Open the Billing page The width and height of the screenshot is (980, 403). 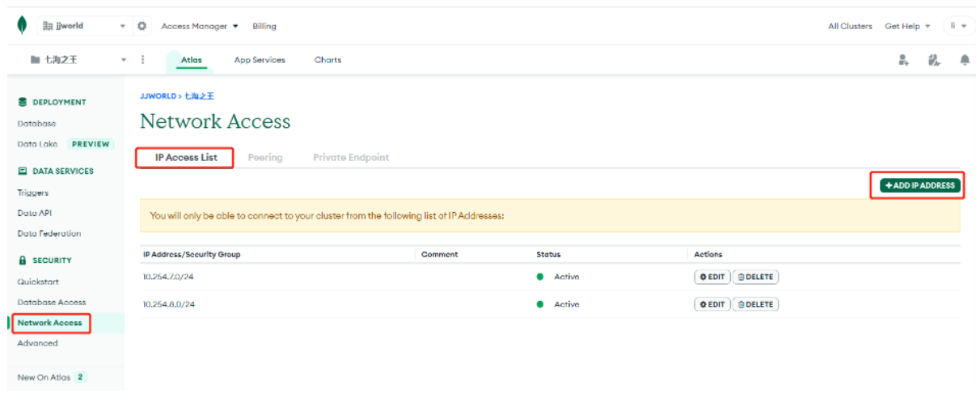pos(264,26)
